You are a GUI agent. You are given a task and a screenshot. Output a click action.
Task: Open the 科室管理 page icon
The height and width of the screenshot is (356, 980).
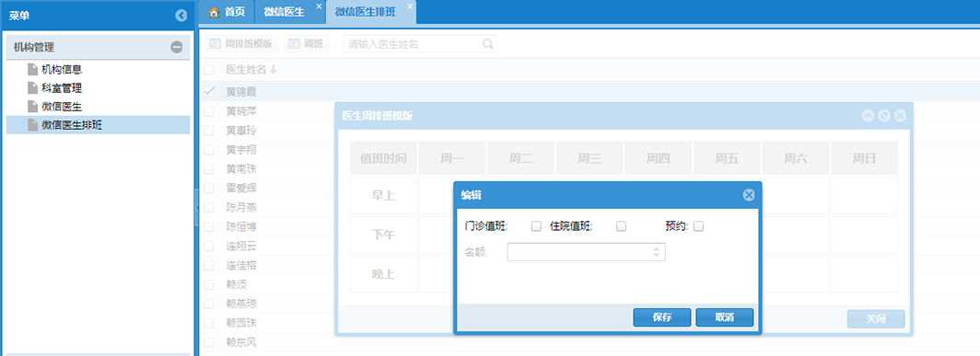pos(32,88)
